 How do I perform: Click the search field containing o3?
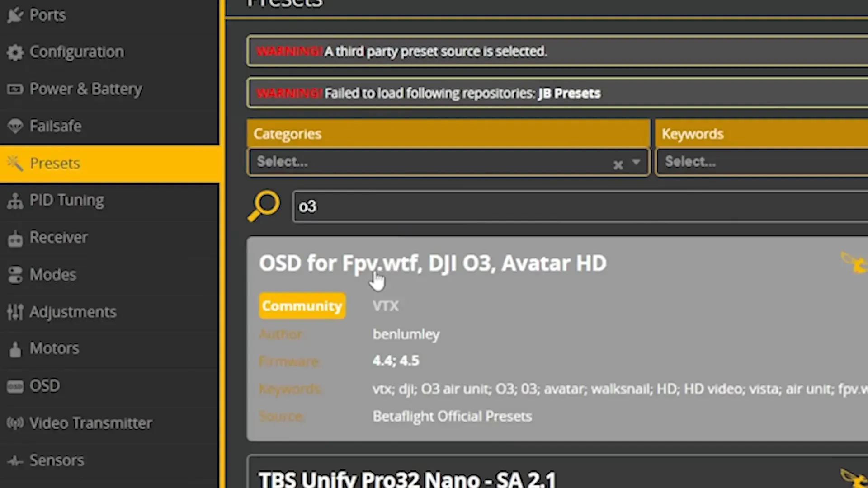coord(580,206)
